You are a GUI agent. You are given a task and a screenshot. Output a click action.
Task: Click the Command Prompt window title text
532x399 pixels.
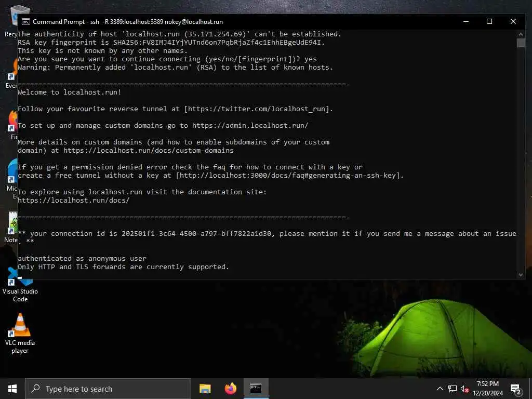[128, 22]
